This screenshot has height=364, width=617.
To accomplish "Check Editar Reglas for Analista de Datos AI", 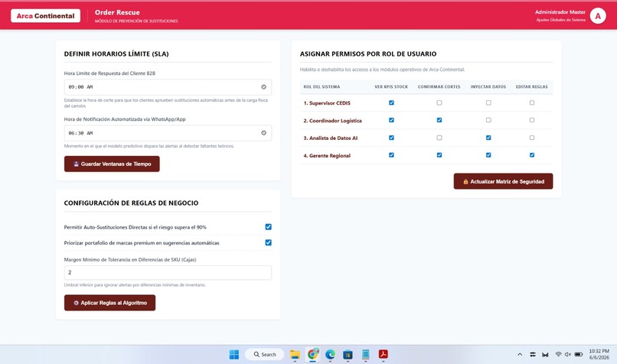I will [532, 138].
